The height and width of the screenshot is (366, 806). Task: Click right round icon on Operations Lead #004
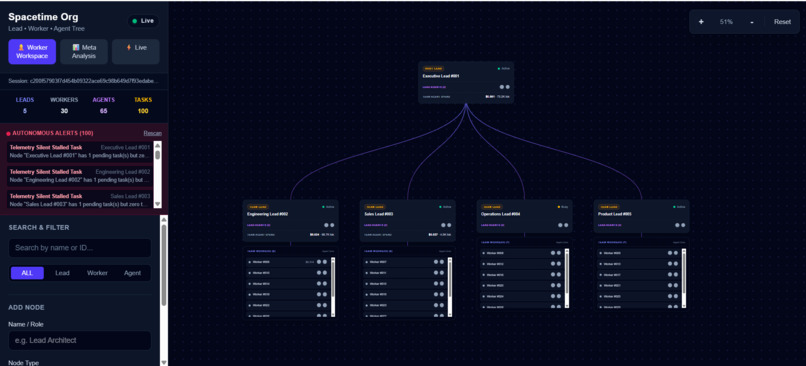[566, 225]
